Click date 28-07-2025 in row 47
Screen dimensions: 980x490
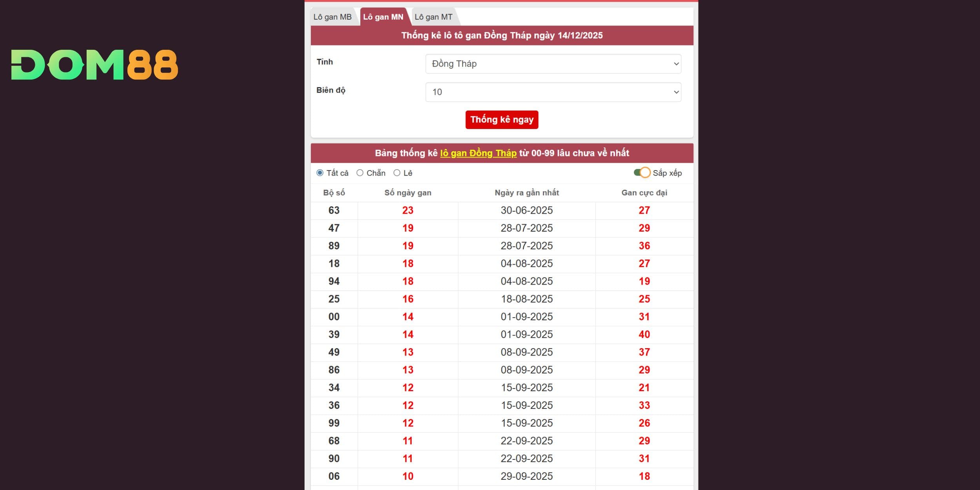click(x=526, y=228)
